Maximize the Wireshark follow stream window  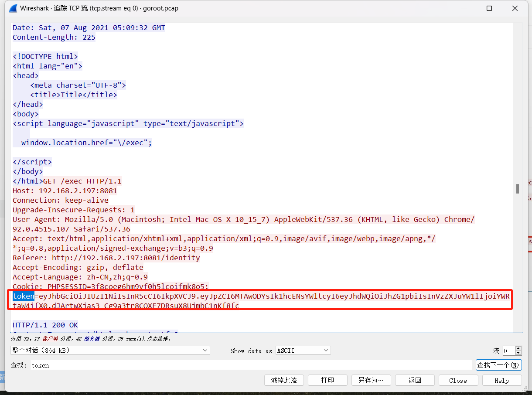pyautogui.click(x=489, y=8)
